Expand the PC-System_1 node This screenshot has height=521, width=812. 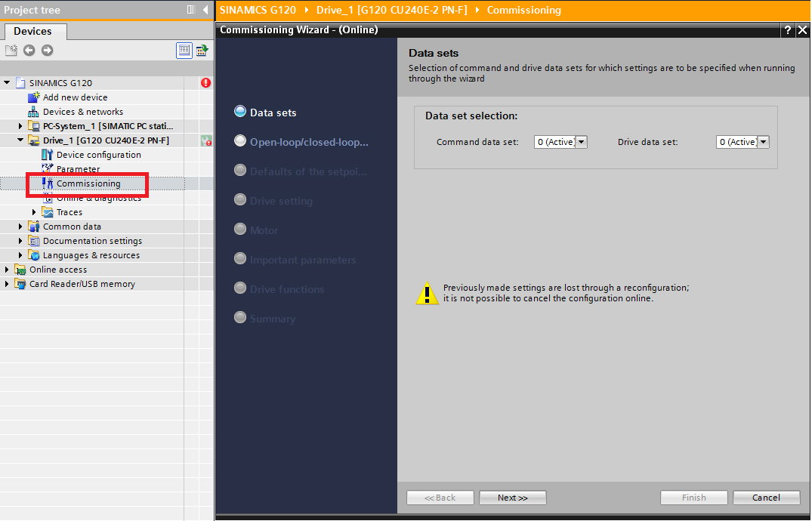[x=20, y=126]
